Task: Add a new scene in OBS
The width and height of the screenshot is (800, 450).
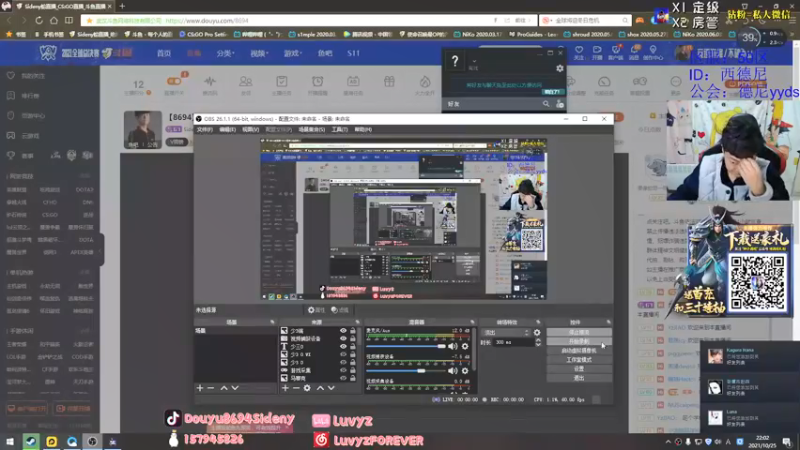Action: click(x=200, y=388)
